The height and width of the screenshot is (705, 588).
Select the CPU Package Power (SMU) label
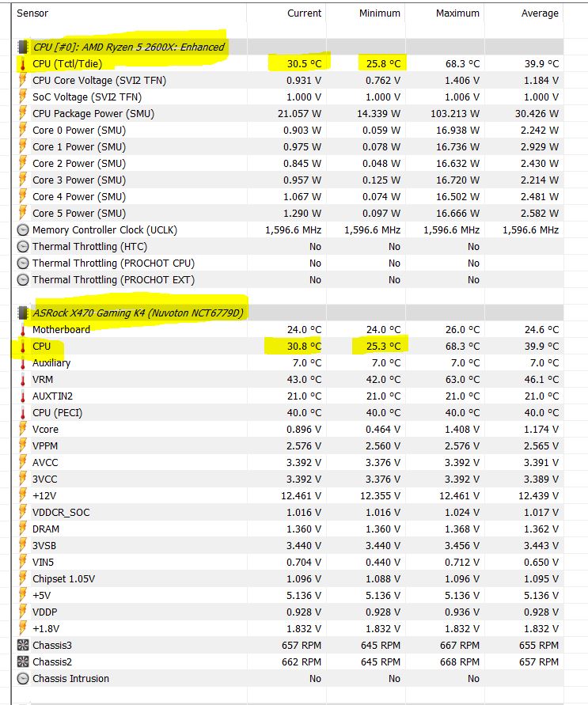click(x=93, y=114)
